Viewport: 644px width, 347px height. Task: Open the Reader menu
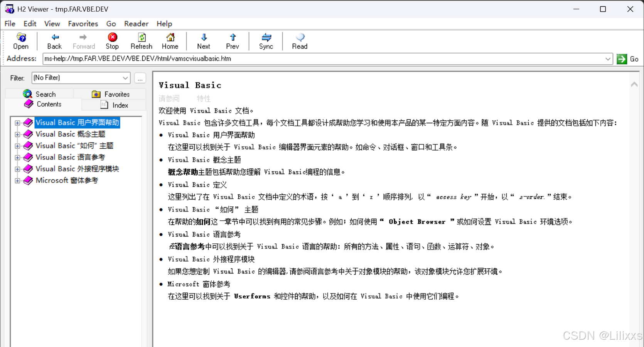click(136, 23)
